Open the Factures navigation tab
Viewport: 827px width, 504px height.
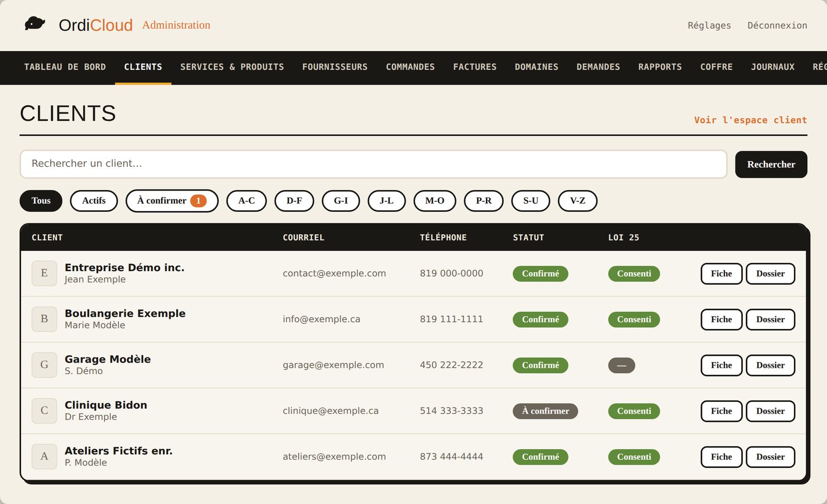tap(474, 67)
